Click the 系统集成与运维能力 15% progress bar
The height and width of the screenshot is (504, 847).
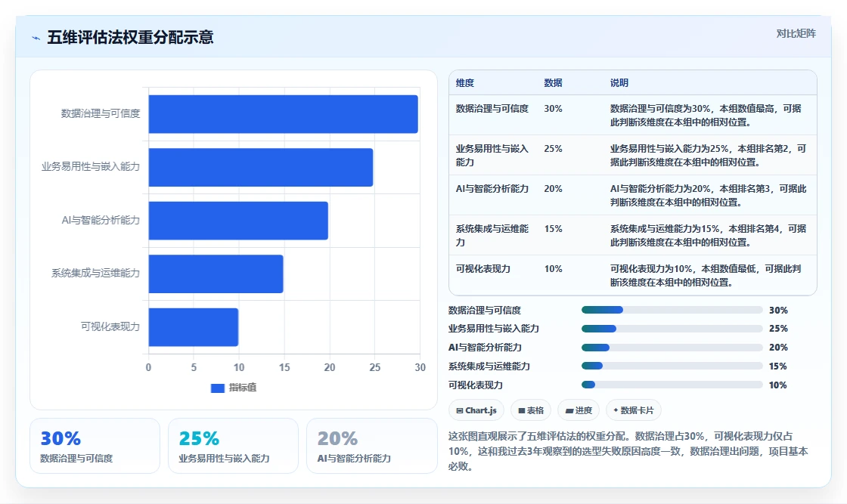click(x=672, y=366)
